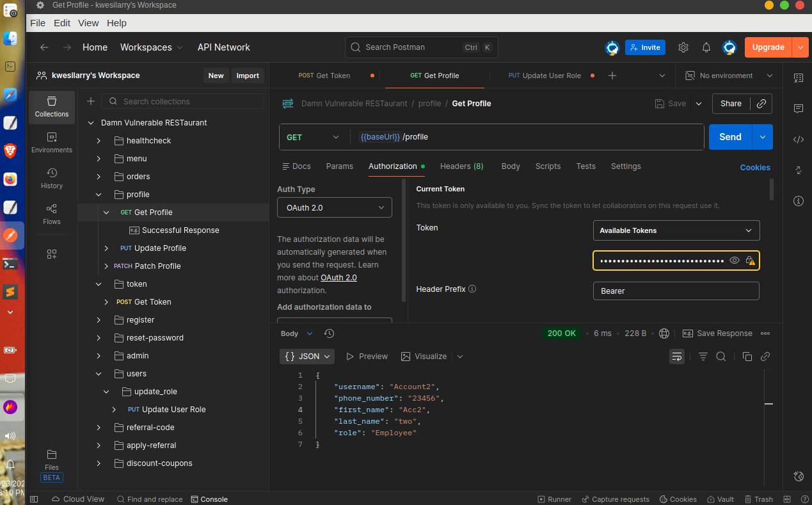
Task: Expand the admin folder in collections
Action: [99, 356]
